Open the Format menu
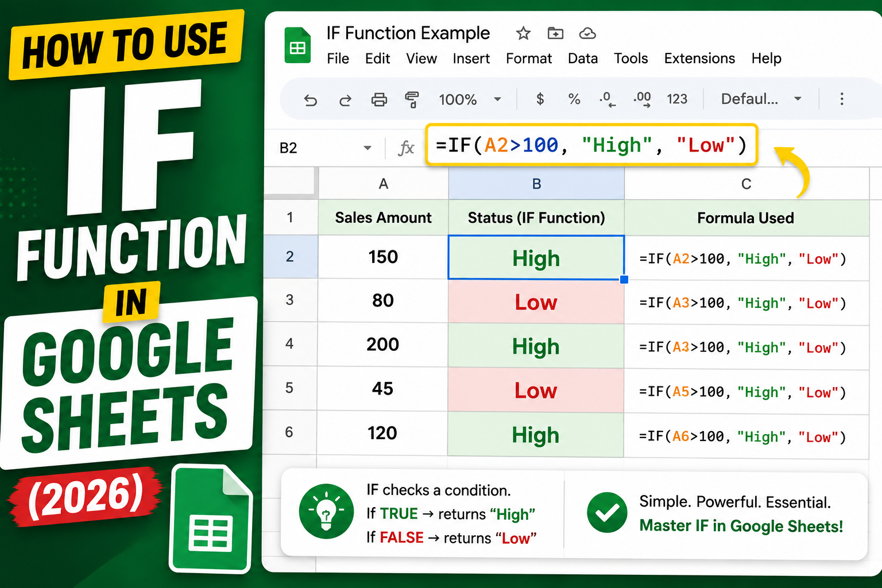This screenshot has width=882, height=588. tap(529, 59)
